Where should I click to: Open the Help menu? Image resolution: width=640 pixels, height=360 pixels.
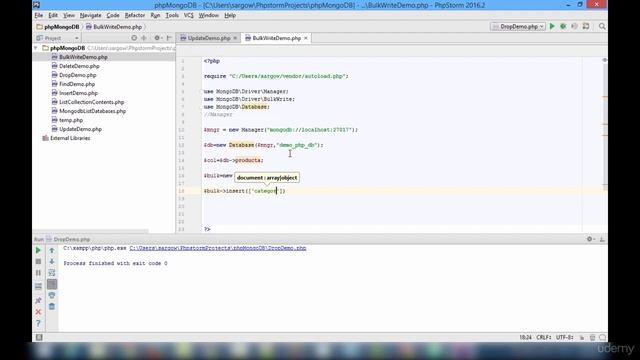point(230,16)
